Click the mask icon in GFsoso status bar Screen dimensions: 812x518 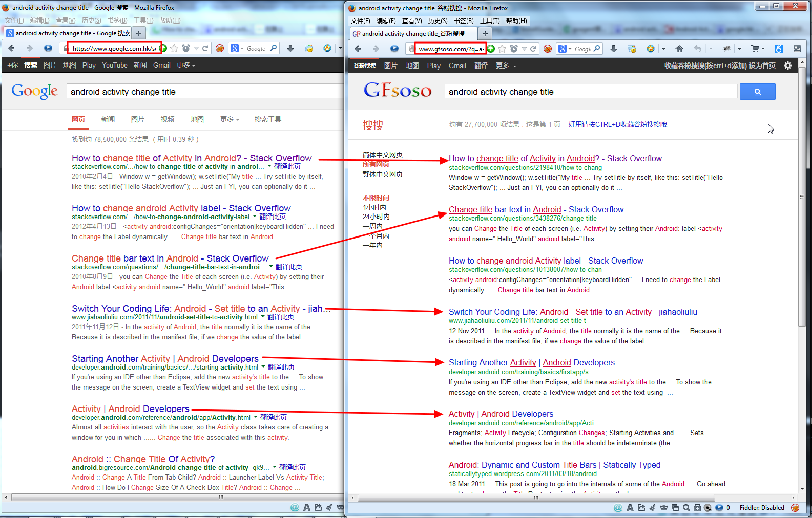(664, 508)
